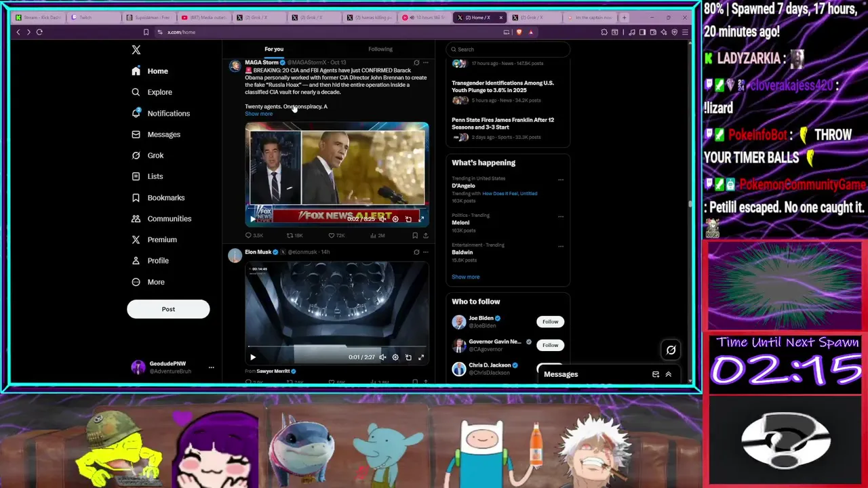The height and width of the screenshot is (488, 868).
Task: Click the X logo in the sidebar
Action: (136, 49)
